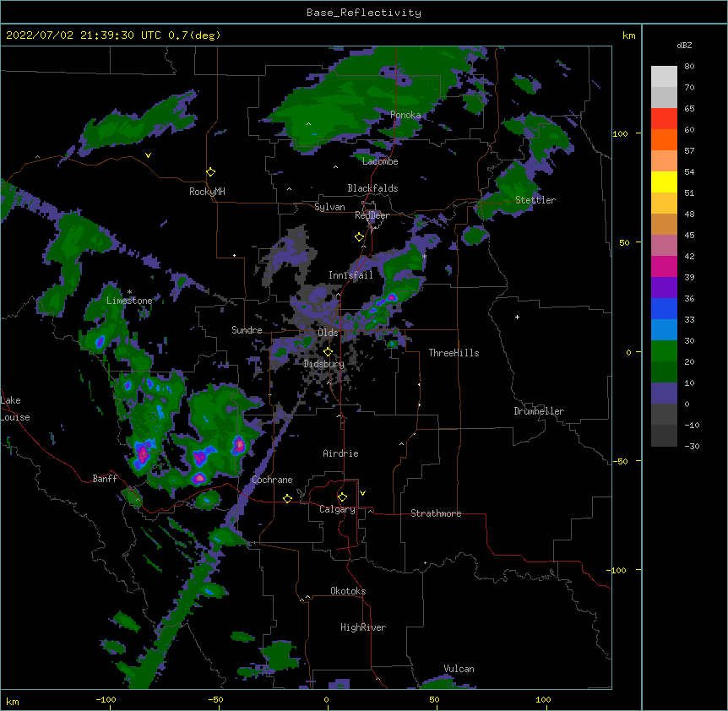Click the 0 label on the bottom axis
The width and height of the screenshot is (728, 711).
[326, 700]
